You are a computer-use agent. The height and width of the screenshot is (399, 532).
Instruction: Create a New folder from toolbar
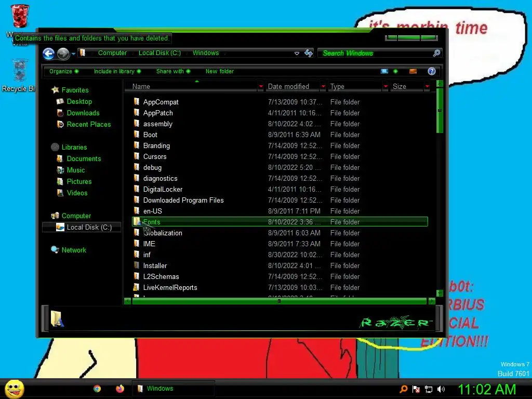click(220, 71)
